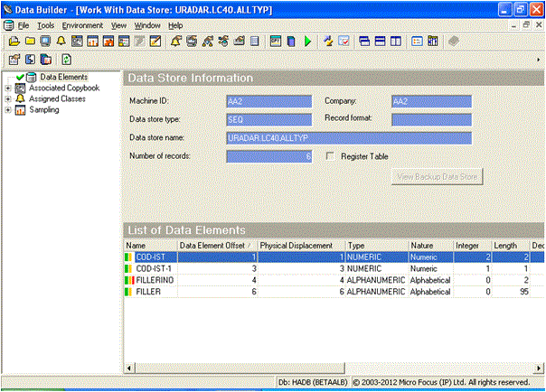546x392 pixels.
Task: Enable the Register Table checkbox
Action: (331, 156)
